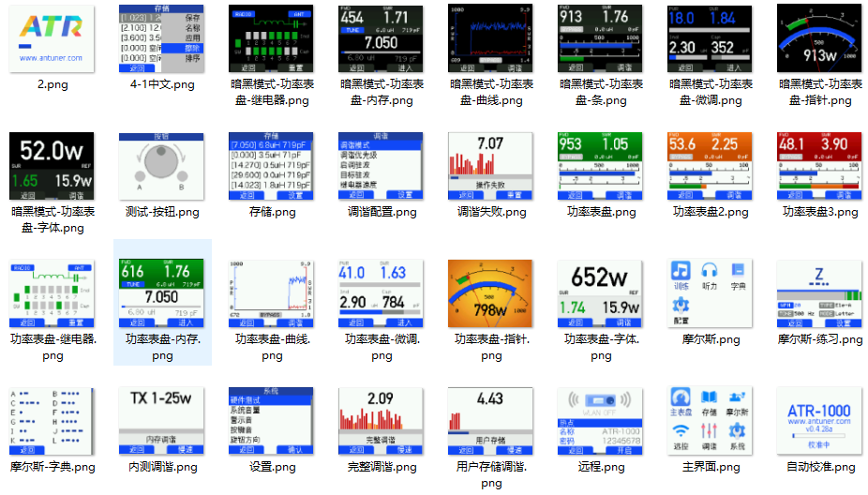
Task: Click the highlighted 功率表盘-内存.png file
Action: click(162, 293)
